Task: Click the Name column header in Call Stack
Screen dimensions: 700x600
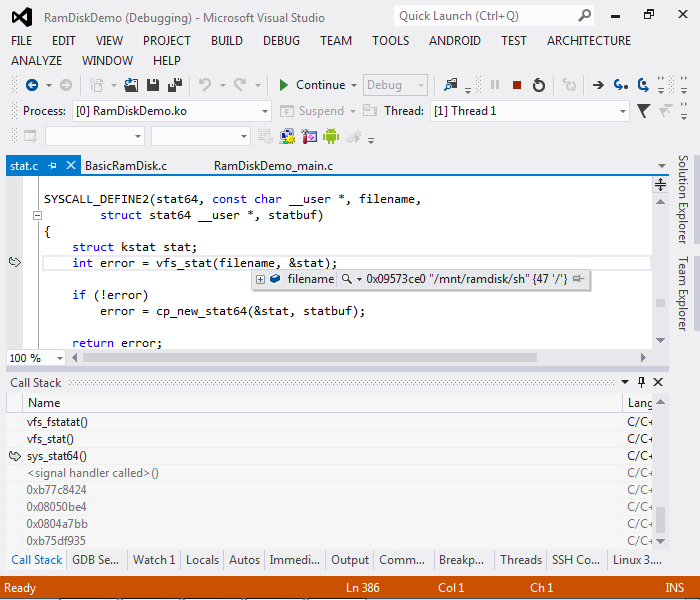Action: pos(322,403)
